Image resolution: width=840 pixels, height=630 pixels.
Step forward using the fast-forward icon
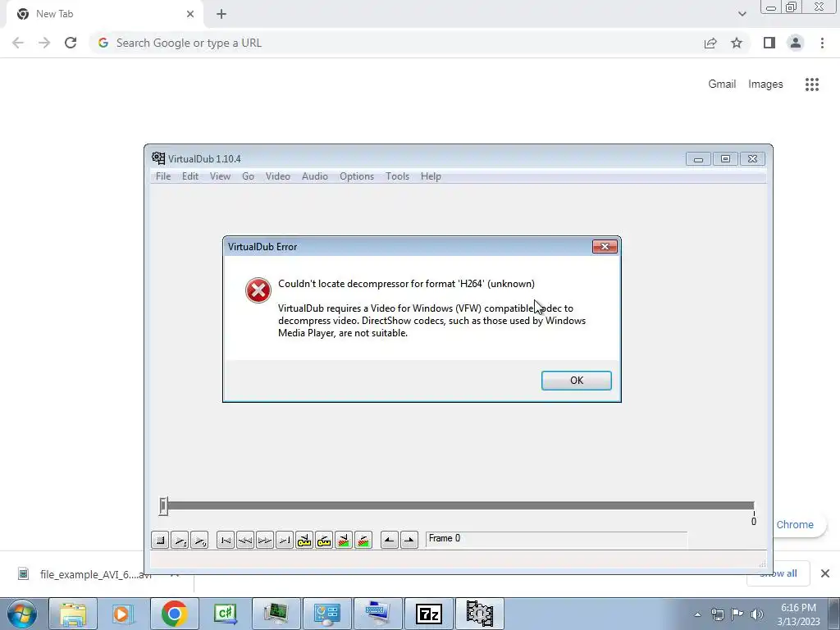[265, 540]
